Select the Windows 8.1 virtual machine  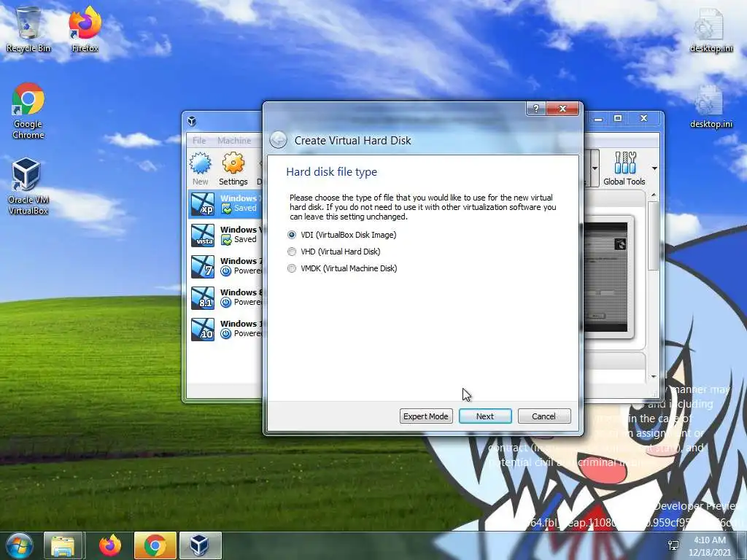tap(225, 297)
